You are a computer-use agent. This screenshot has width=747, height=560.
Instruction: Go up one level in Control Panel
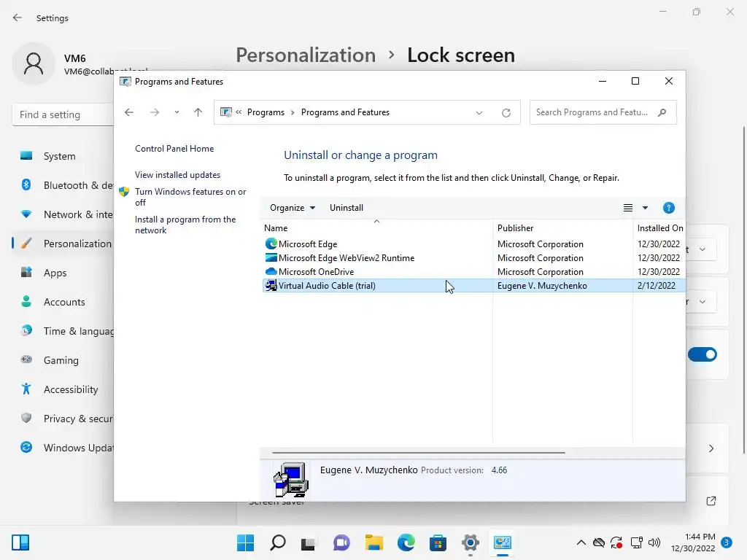[x=198, y=112]
